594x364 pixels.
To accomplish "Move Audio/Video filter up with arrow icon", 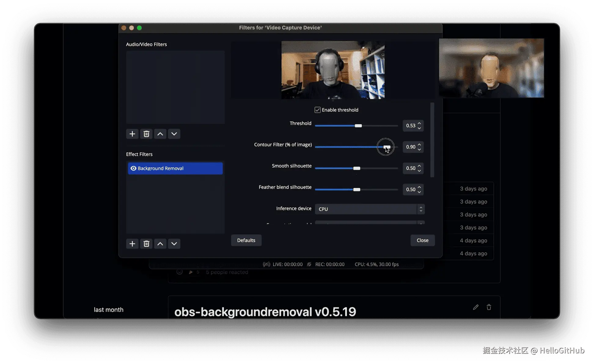I will coord(160,134).
